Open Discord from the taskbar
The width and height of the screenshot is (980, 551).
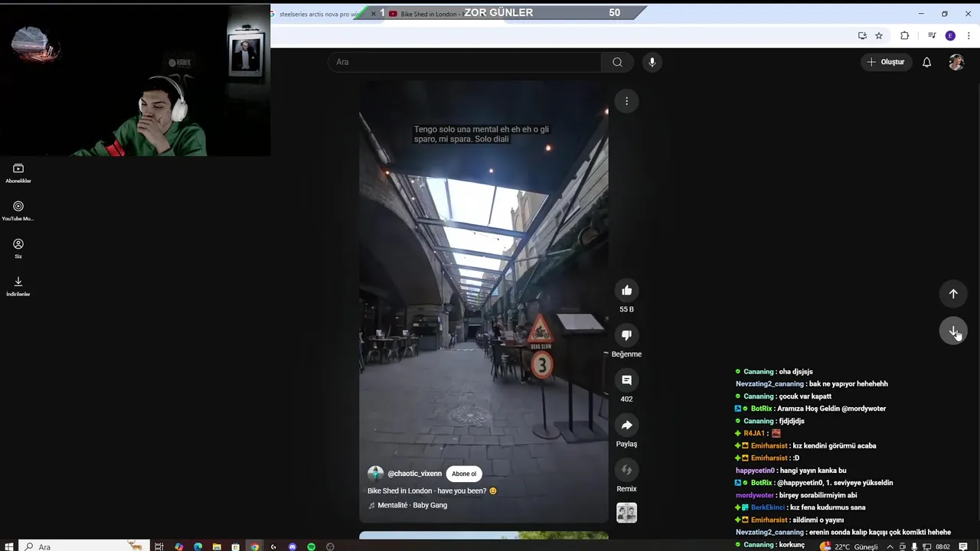pos(292,546)
